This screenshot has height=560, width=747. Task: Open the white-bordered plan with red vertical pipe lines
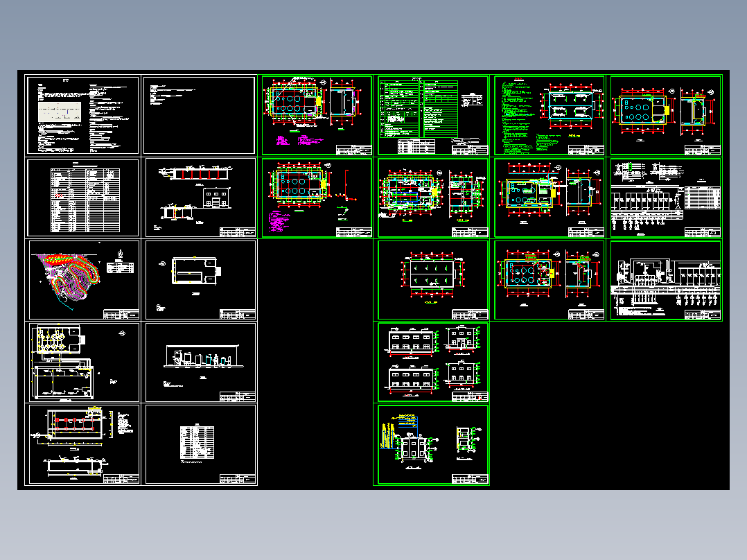85,444
